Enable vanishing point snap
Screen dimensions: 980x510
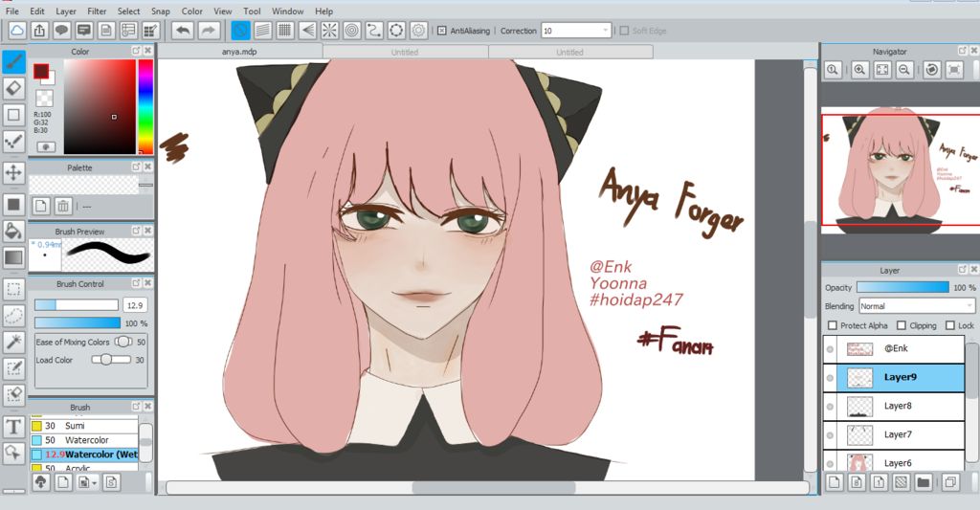pyautogui.click(x=307, y=30)
